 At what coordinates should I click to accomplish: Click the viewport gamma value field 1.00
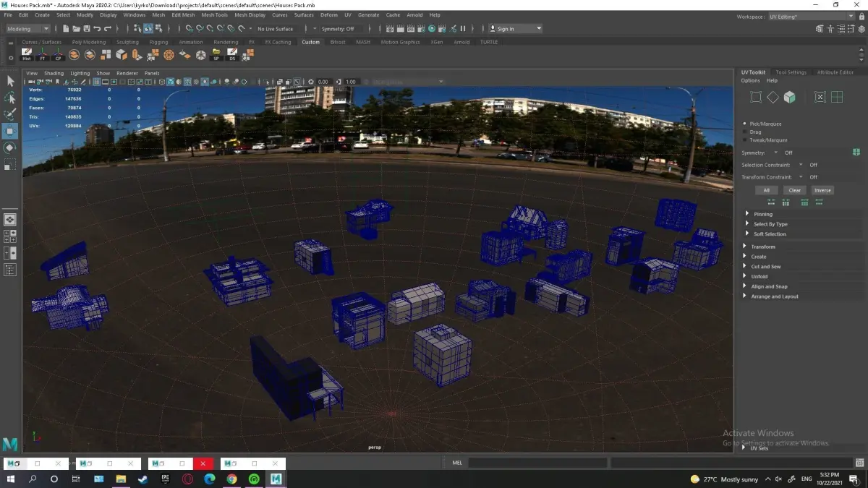click(x=351, y=82)
